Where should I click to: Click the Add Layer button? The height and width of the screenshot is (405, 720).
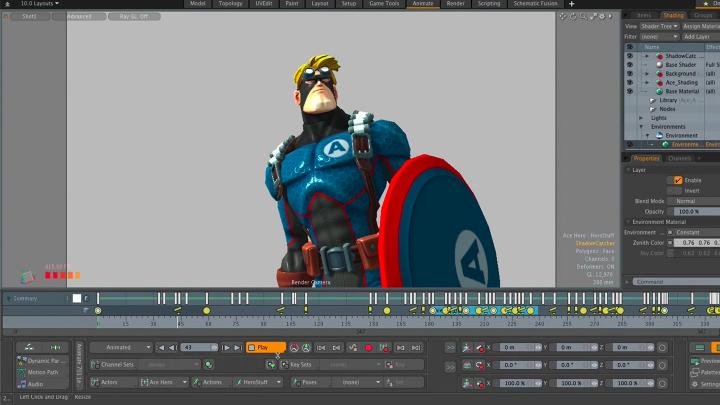pos(697,36)
